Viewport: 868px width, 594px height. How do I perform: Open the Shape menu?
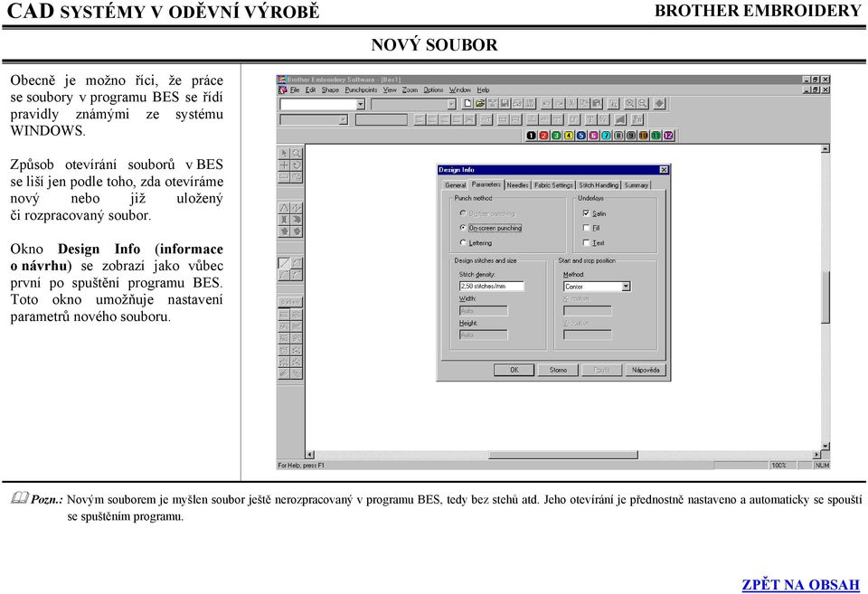point(330,90)
